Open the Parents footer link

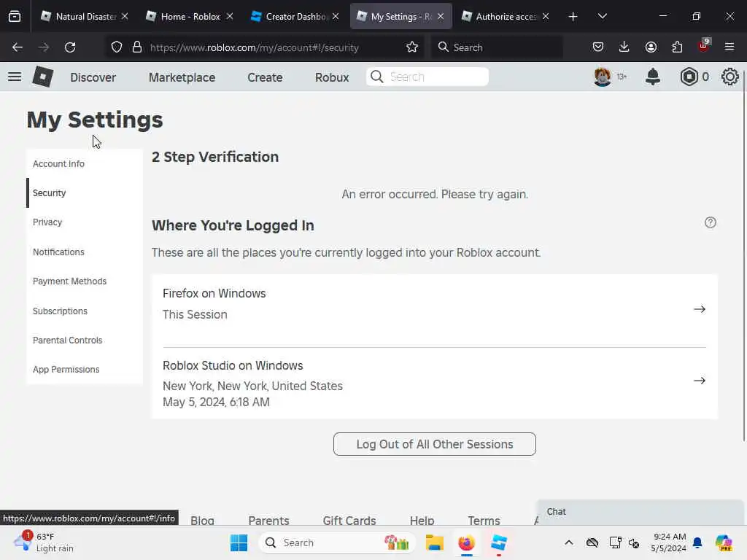268,520
